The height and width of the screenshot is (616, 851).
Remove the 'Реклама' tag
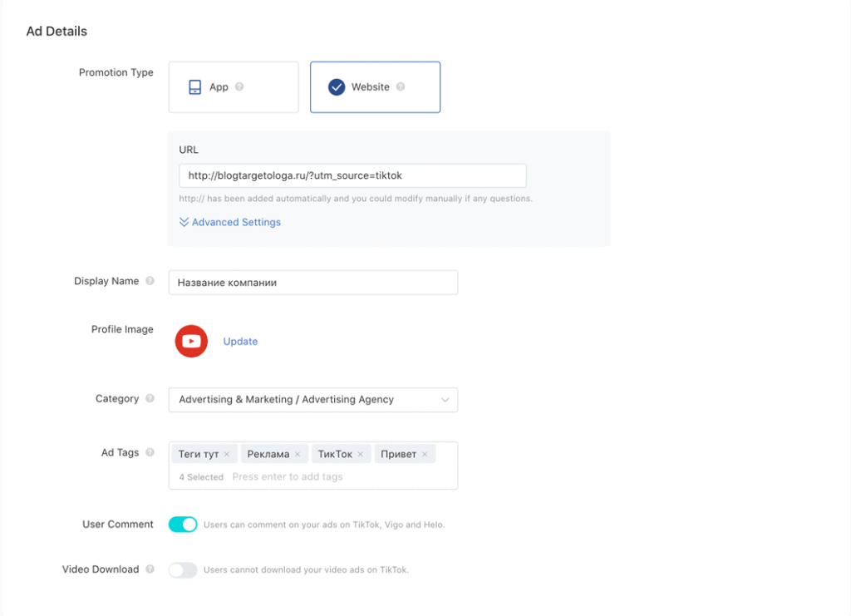[298, 455]
